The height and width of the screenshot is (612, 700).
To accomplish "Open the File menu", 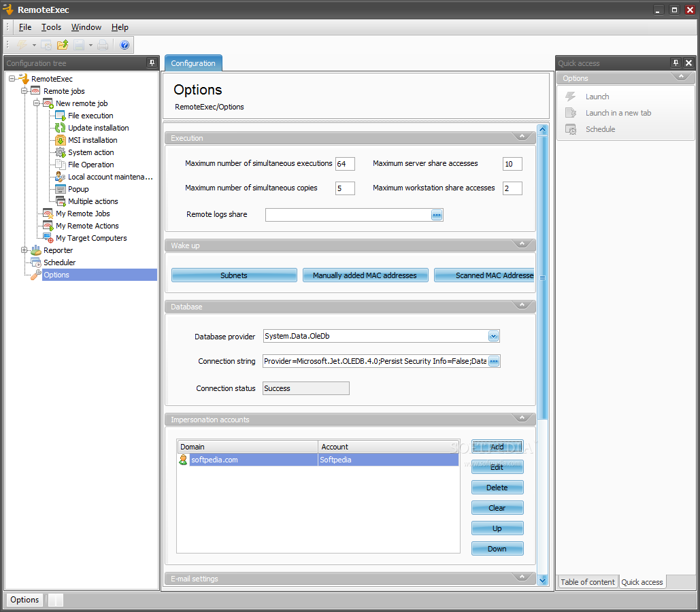I will 25,27.
